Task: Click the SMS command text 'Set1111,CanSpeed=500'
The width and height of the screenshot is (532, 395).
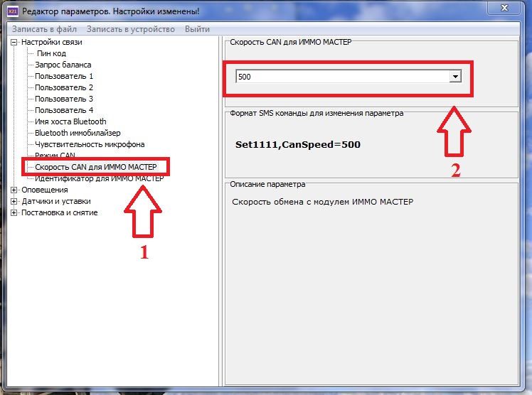Action: [x=297, y=145]
